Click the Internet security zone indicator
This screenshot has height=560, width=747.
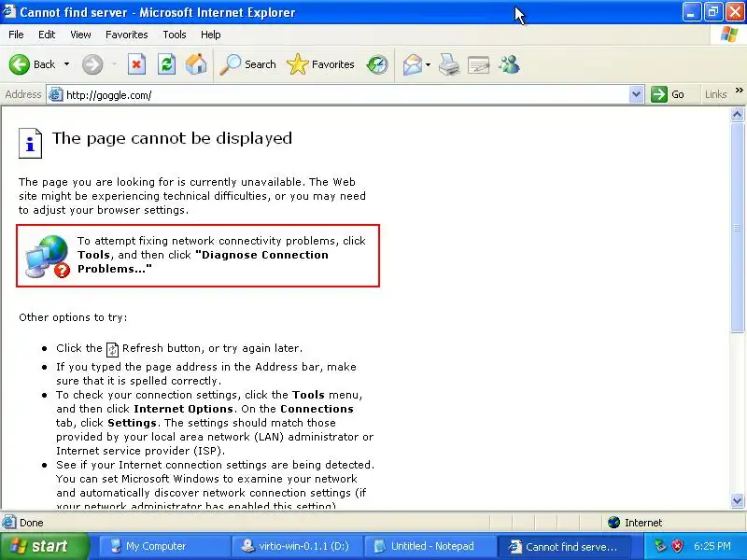635,523
